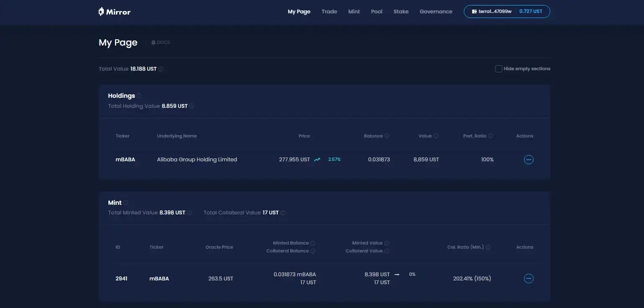This screenshot has width=644, height=308.
Task: Click info icon next to Port. Ratio
Action: pos(491,136)
